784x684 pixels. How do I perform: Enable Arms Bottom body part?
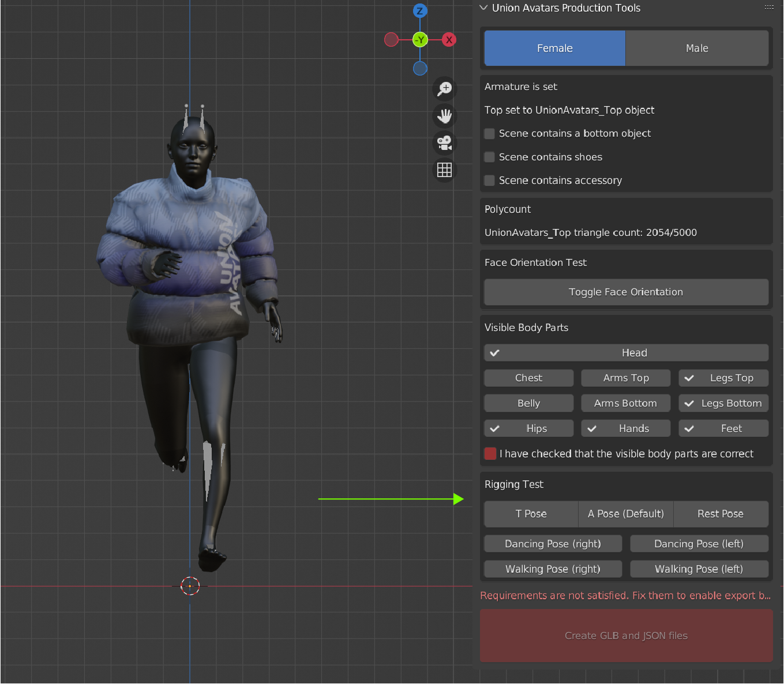[626, 404]
